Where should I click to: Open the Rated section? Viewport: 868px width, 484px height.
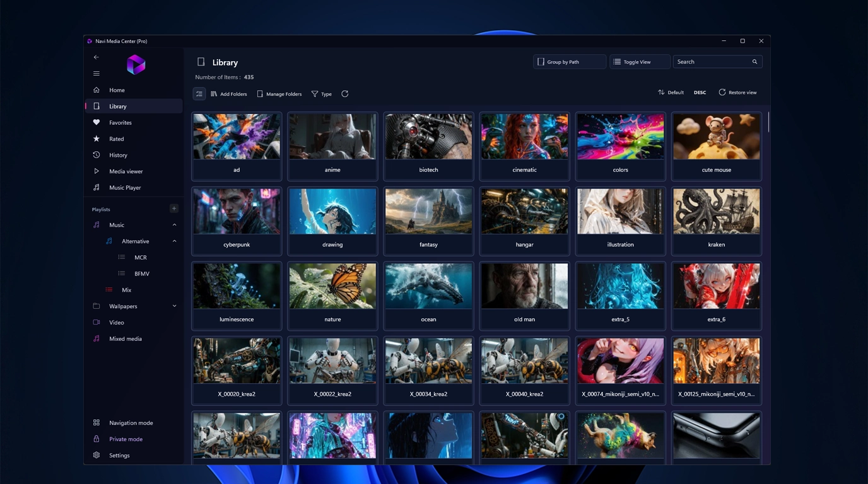134,139
